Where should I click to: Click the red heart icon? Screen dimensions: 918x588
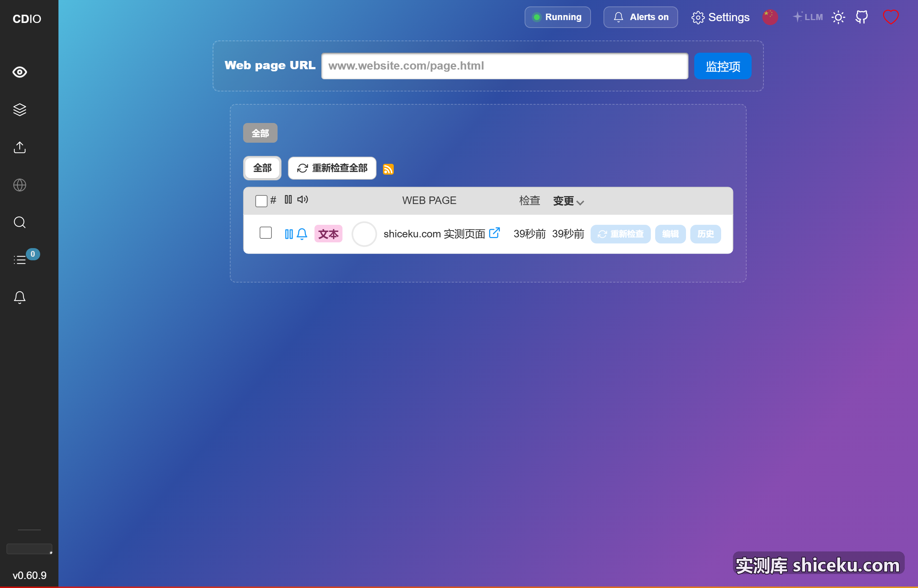890,17
